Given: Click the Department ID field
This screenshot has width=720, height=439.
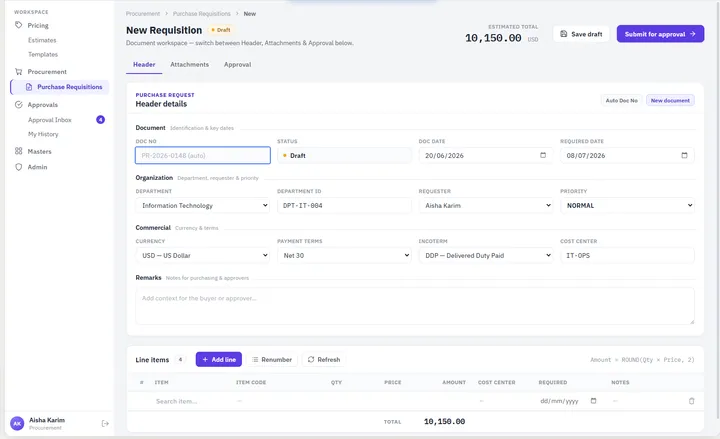Looking at the screenshot, I should pyautogui.click(x=344, y=205).
